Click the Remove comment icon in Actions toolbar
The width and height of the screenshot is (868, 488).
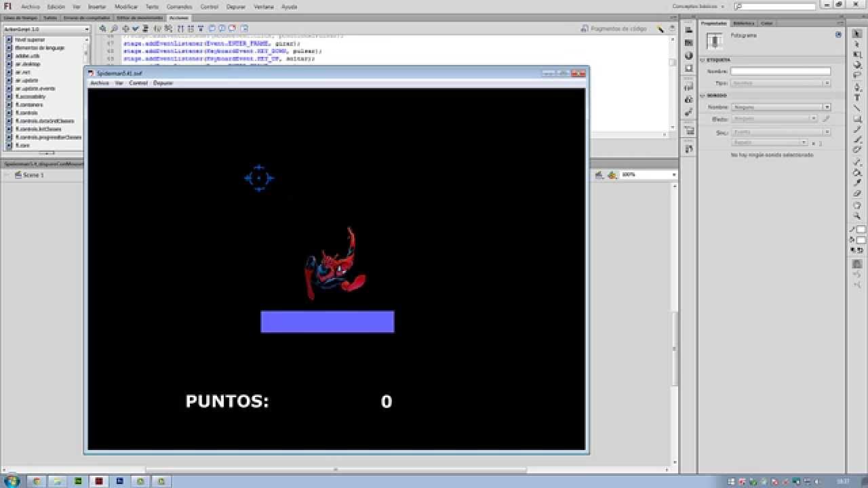pos(232,29)
